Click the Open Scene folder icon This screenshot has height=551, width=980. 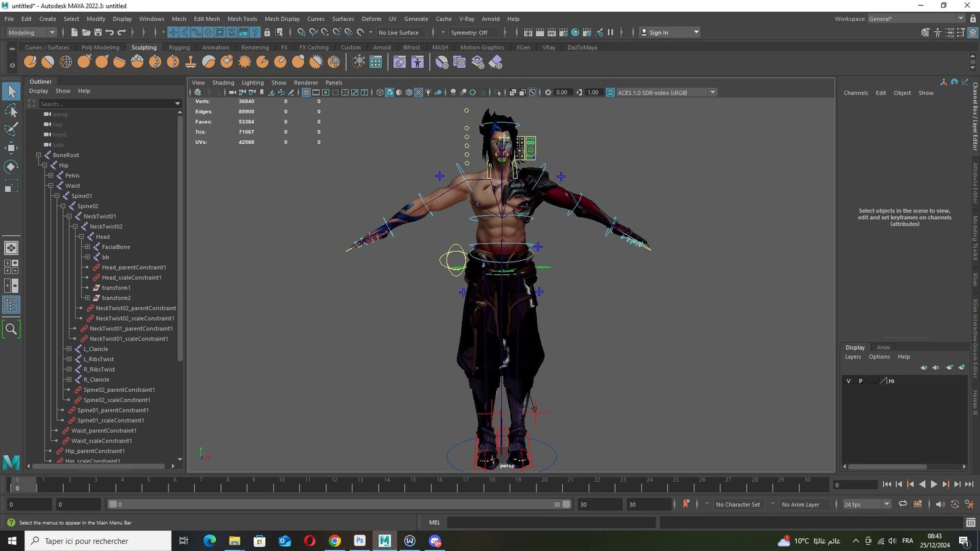pyautogui.click(x=86, y=32)
